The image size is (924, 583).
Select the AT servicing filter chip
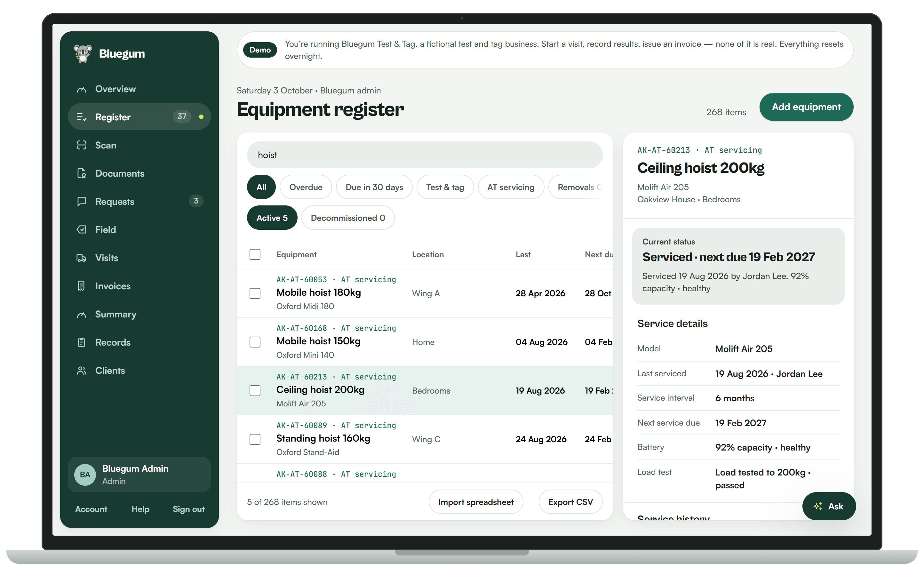(x=511, y=187)
